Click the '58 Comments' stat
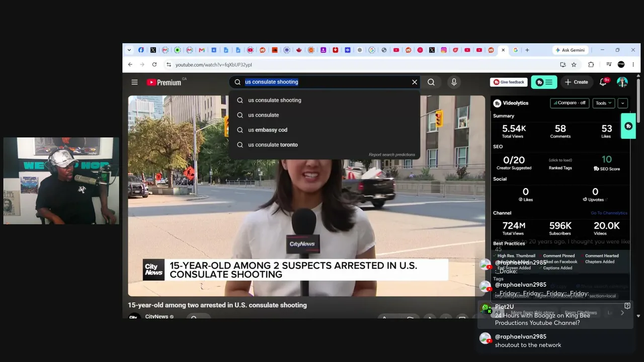Screen dimensions: 644x362 (x=560, y=131)
